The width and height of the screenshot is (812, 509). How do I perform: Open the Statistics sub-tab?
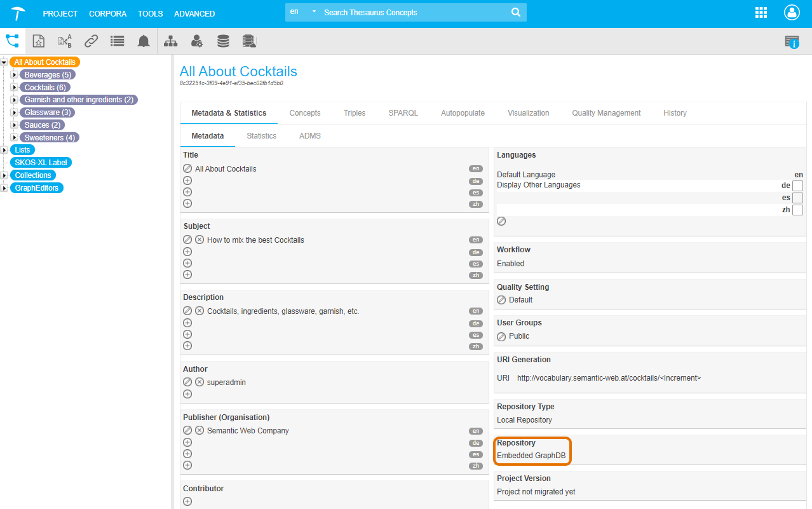[x=261, y=136]
